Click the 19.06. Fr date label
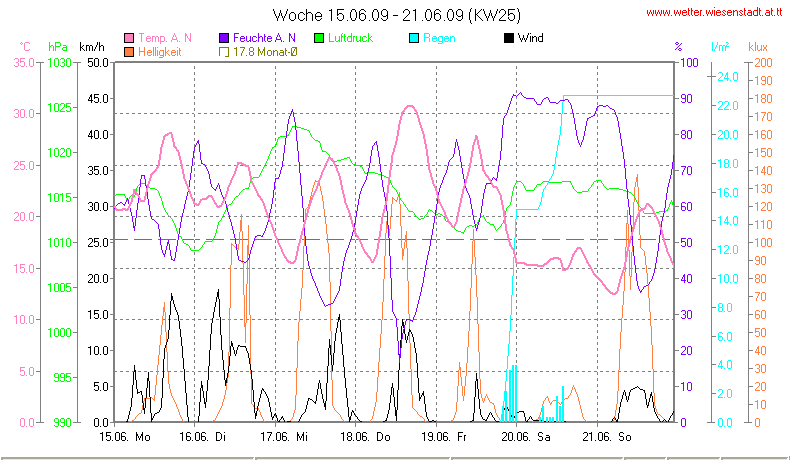Screen dimensions: 790x460 443,437
